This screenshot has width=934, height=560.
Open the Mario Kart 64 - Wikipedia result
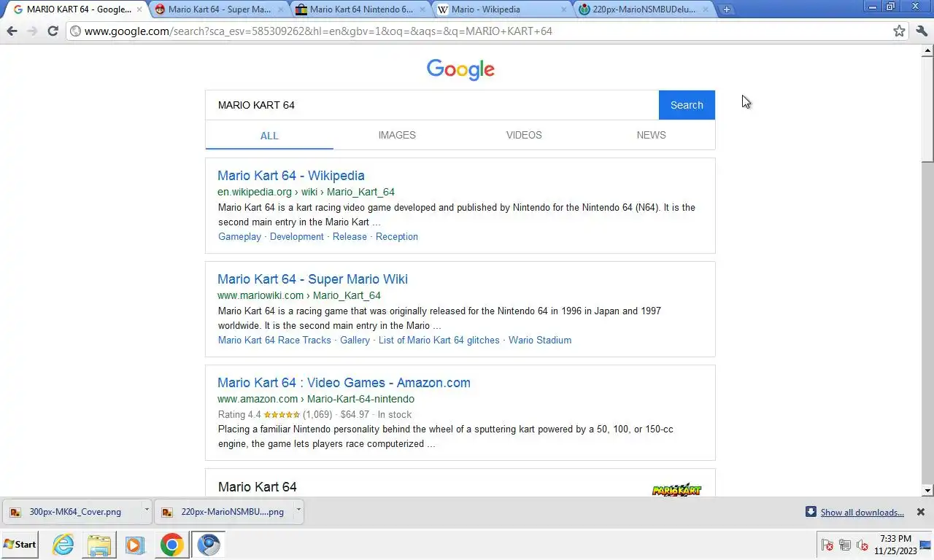pyautogui.click(x=290, y=176)
